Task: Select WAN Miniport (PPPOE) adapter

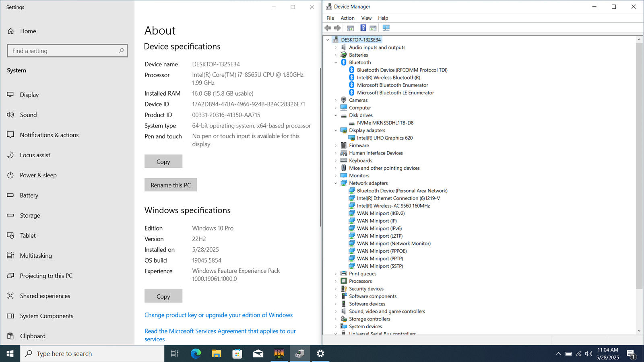Action: (x=382, y=251)
